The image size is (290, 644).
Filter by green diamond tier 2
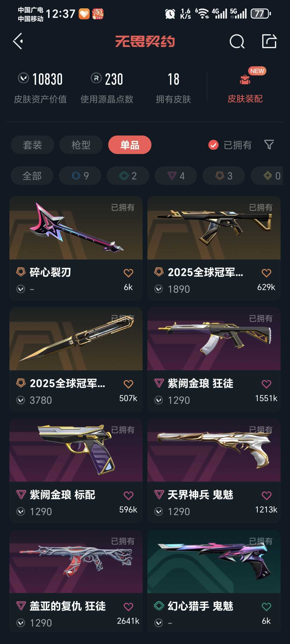click(x=128, y=176)
